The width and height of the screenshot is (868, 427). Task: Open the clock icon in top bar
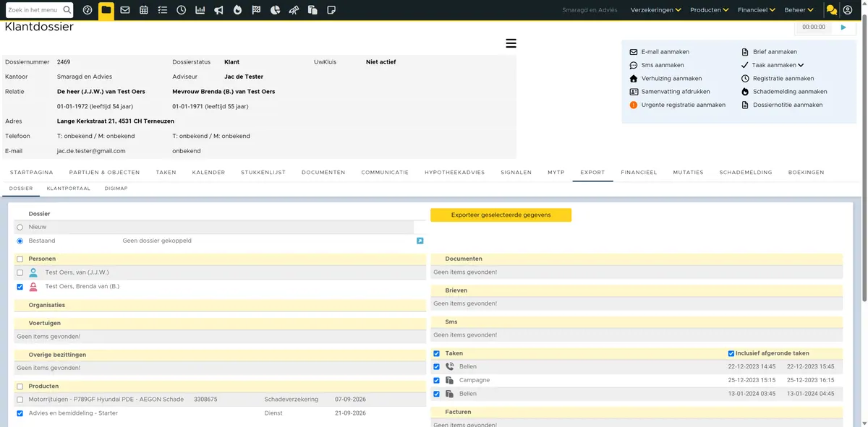(182, 10)
